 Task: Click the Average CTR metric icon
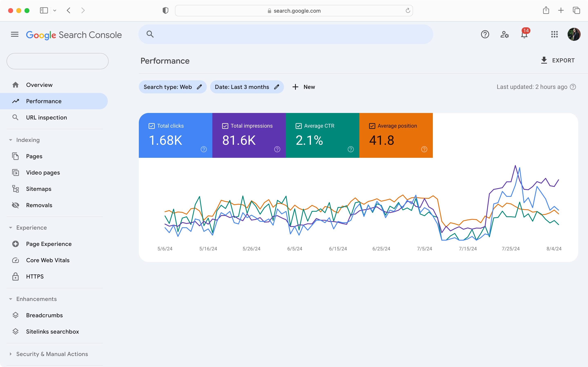click(298, 126)
